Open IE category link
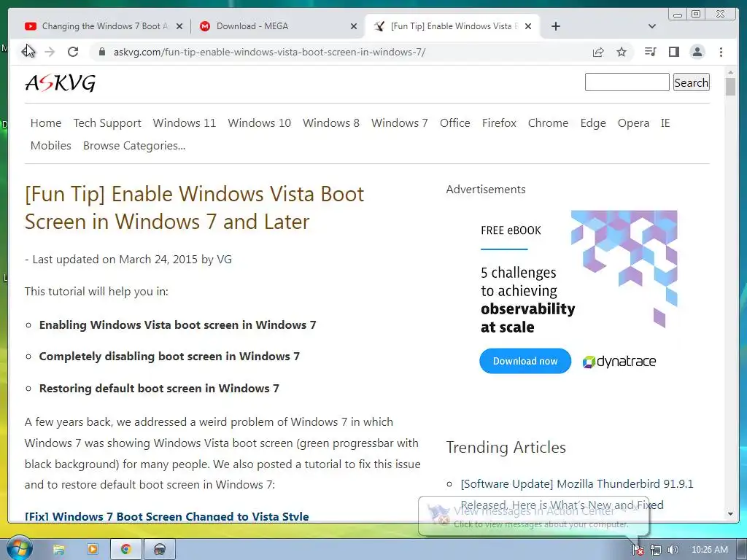747x560 pixels. (x=665, y=122)
